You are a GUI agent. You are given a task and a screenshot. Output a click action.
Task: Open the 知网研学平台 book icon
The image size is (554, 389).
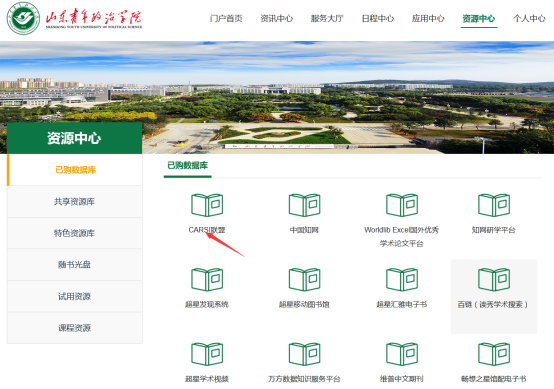pos(494,205)
